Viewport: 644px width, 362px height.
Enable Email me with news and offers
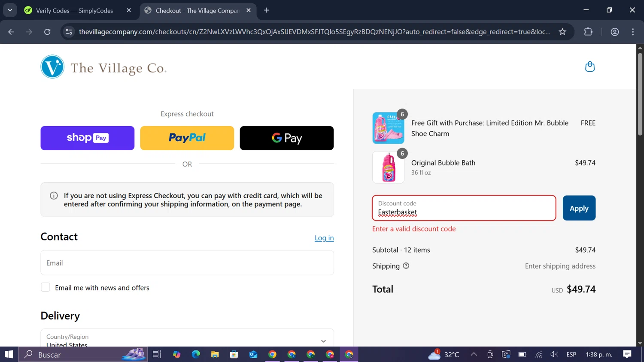pos(46,287)
